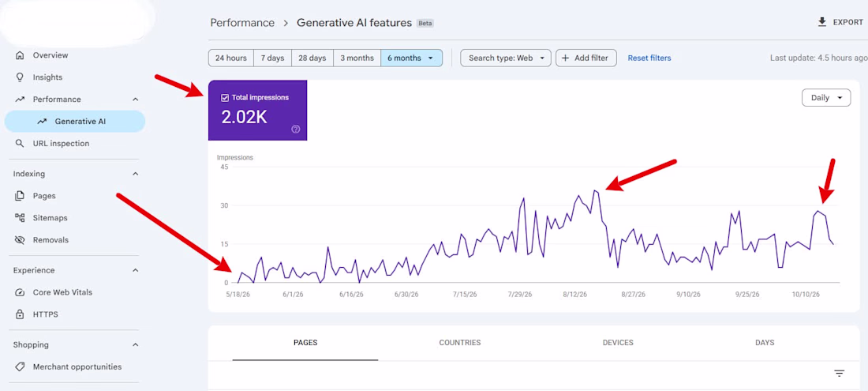This screenshot has width=868, height=391.
Task: Click the Shopping section header label
Action: 31,344
